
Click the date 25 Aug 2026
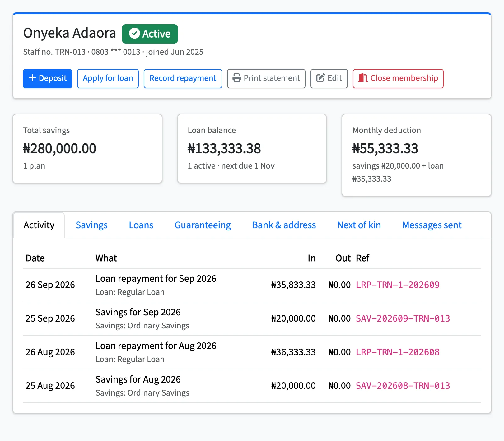pos(50,386)
